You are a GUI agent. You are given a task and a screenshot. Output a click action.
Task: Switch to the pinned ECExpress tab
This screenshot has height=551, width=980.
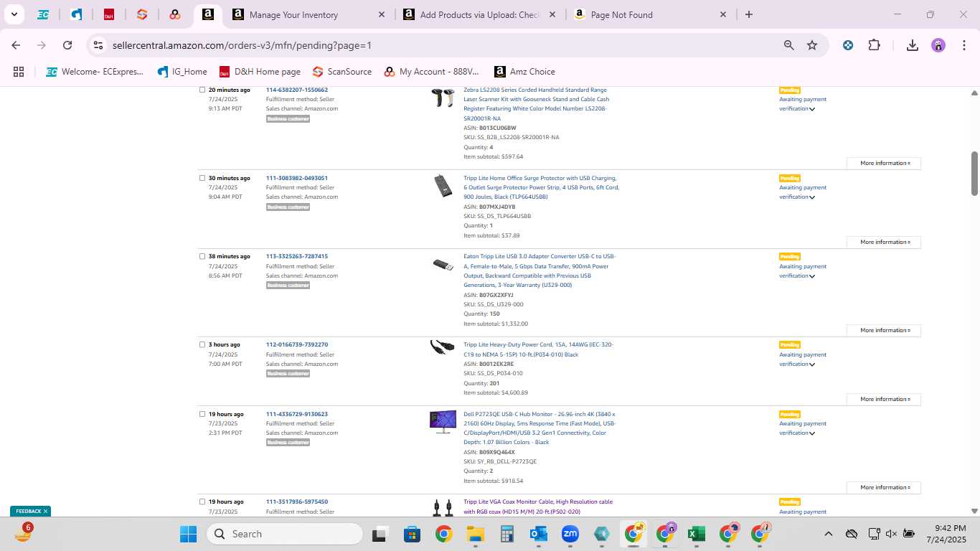pyautogui.click(x=43, y=14)
